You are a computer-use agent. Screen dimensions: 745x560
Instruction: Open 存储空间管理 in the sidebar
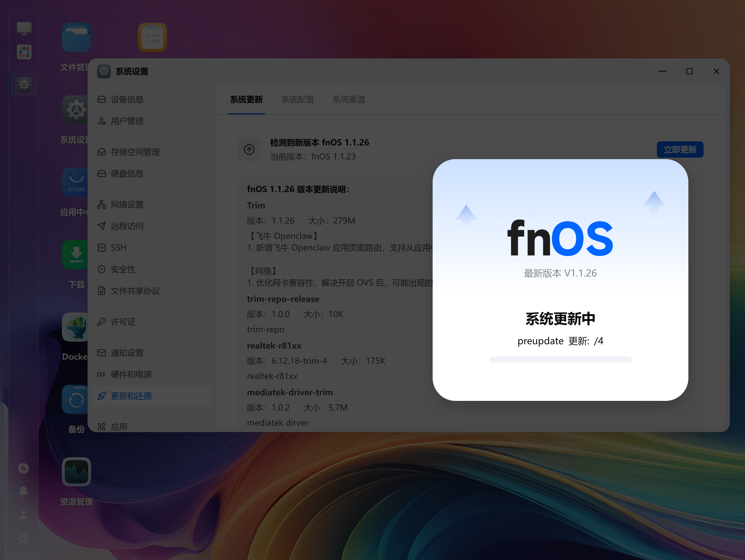pos(152,152)
